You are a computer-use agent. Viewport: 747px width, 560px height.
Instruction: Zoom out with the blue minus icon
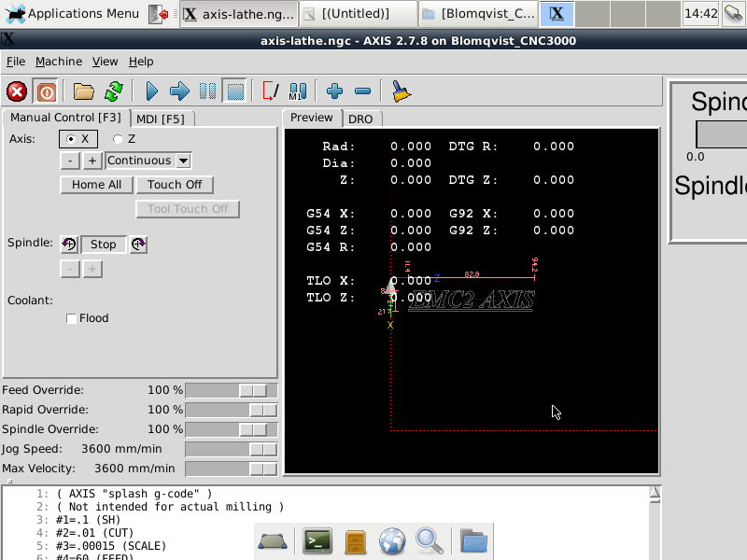point(362,91)
